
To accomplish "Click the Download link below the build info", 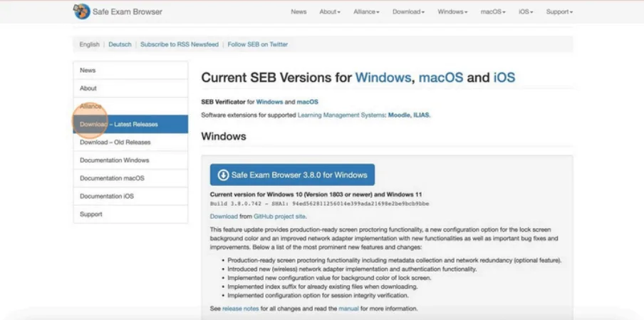I will pos(224,217).
